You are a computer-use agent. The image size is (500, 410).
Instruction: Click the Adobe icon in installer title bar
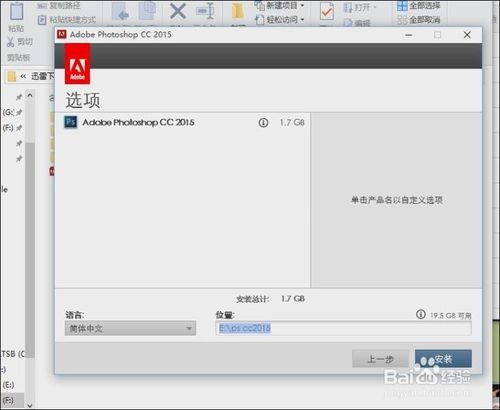(x=62, y=34)
